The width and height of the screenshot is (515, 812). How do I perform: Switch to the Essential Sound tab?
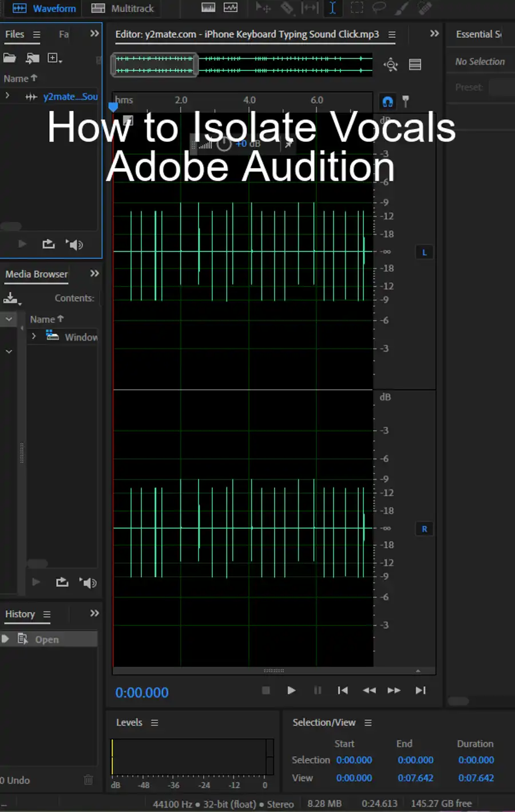(x=478, y=34)
